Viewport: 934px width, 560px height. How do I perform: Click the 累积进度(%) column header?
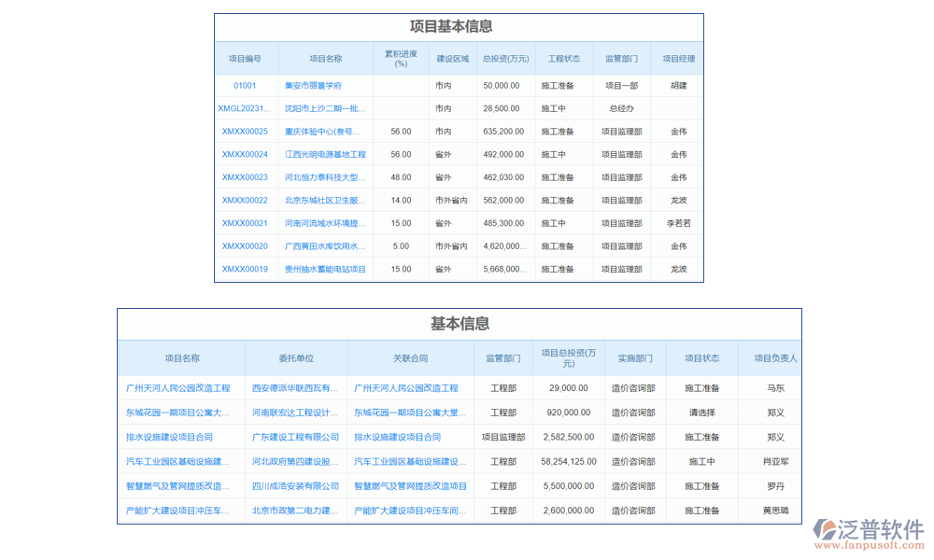click(400, 58)
